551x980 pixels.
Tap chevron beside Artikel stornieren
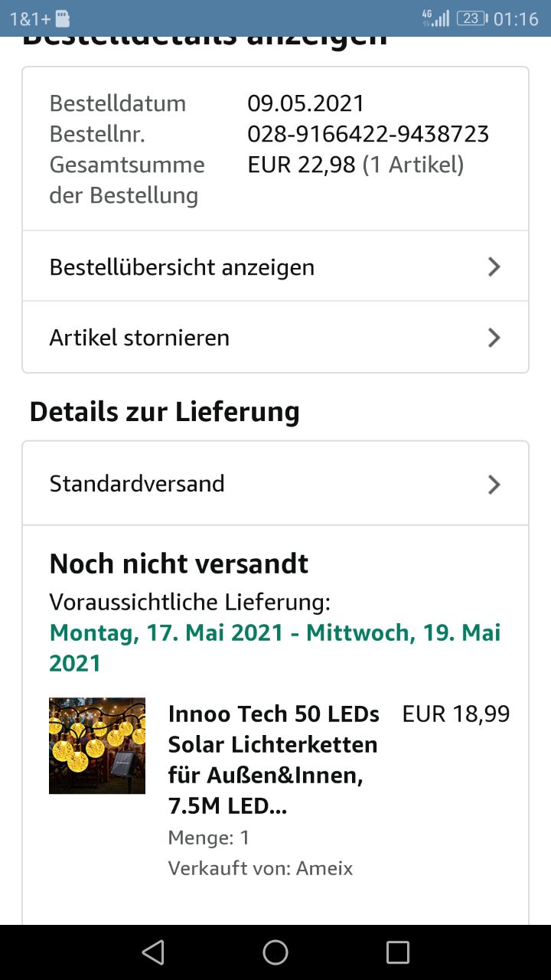tap(494, 338)
